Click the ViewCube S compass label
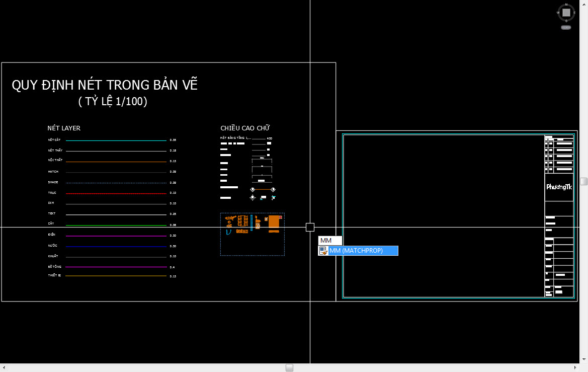 tap(566, 21)
